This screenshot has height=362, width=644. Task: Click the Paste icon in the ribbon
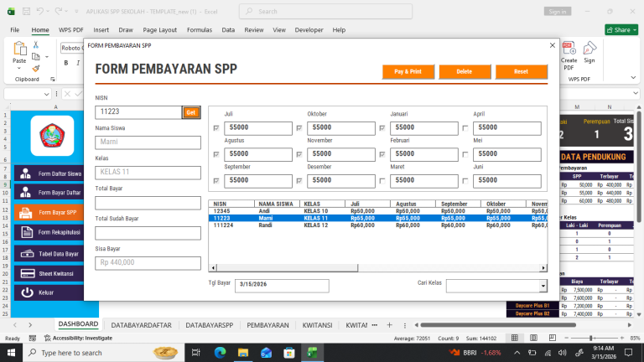tap(19, 53)
